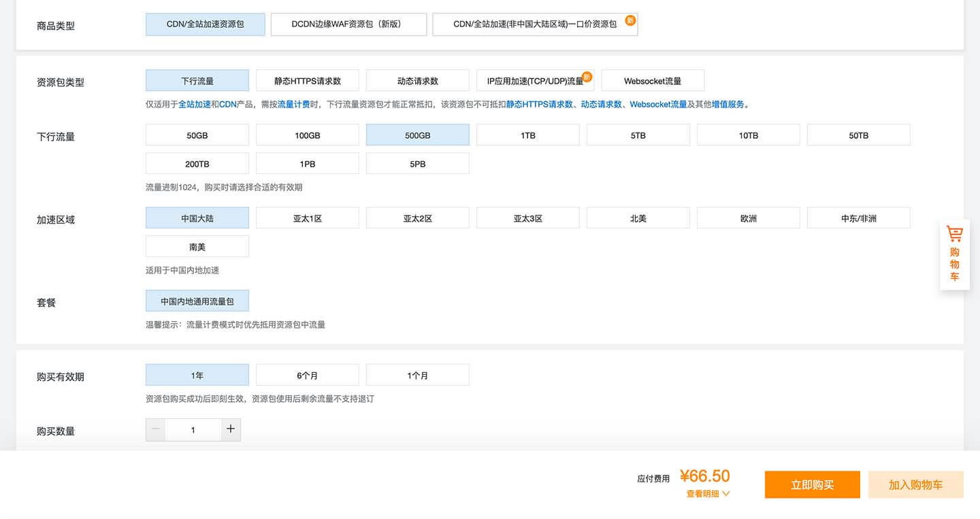
Task: Click the 立即购买 button
Action: 813,485
